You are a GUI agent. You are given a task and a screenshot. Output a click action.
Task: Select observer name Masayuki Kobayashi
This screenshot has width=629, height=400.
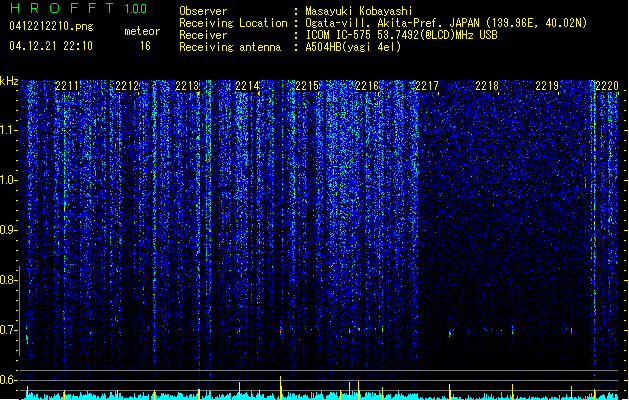(x=359, y=11)
